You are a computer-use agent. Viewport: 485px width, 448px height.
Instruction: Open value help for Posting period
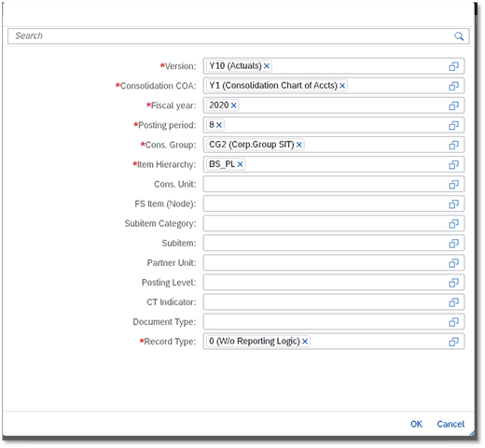coord(453,125)
